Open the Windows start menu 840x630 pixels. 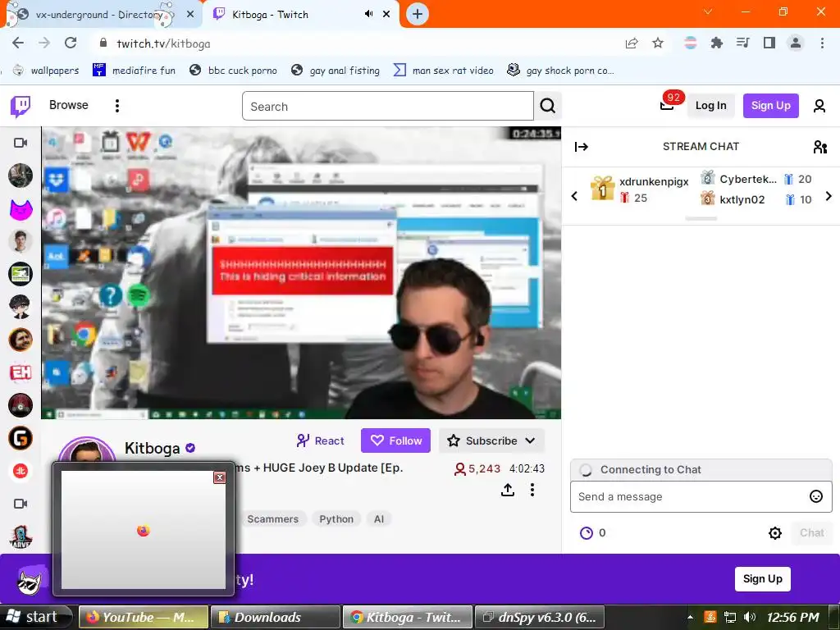pyautogui.click(x=35, y=617)
